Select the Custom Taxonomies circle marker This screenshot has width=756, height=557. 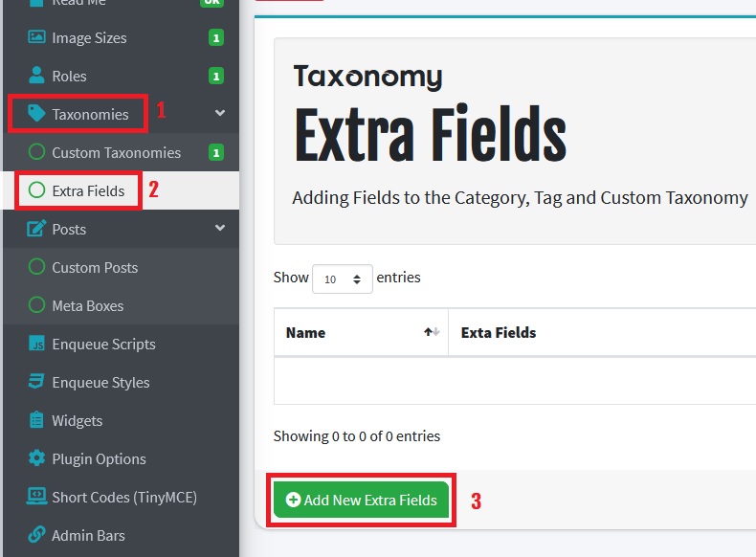click(x=36, y=152)
